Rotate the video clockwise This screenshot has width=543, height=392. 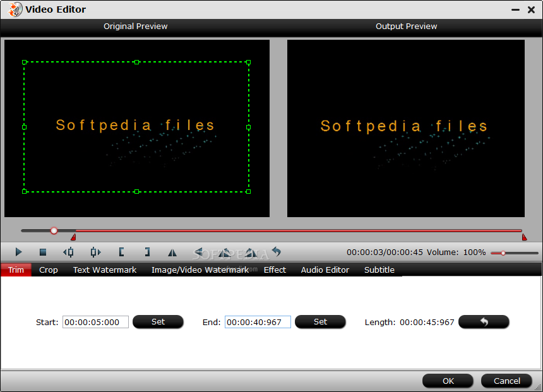[x=251, y=252]
